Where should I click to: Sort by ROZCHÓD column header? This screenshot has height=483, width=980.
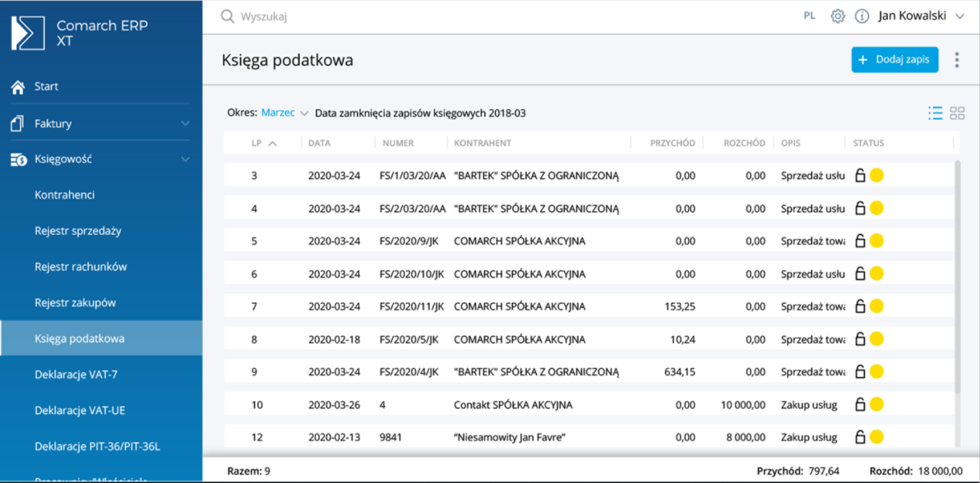[744, 143]
